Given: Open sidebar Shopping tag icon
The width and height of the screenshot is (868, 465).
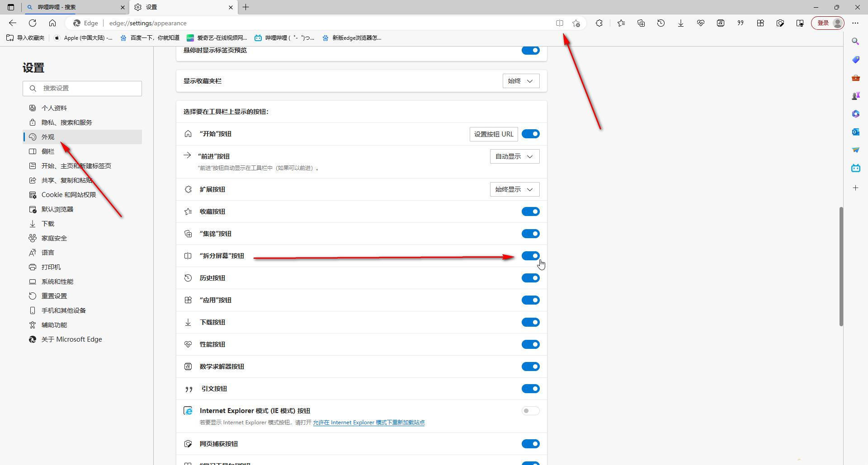Looking at the screenshot, I should coord(855,60).
